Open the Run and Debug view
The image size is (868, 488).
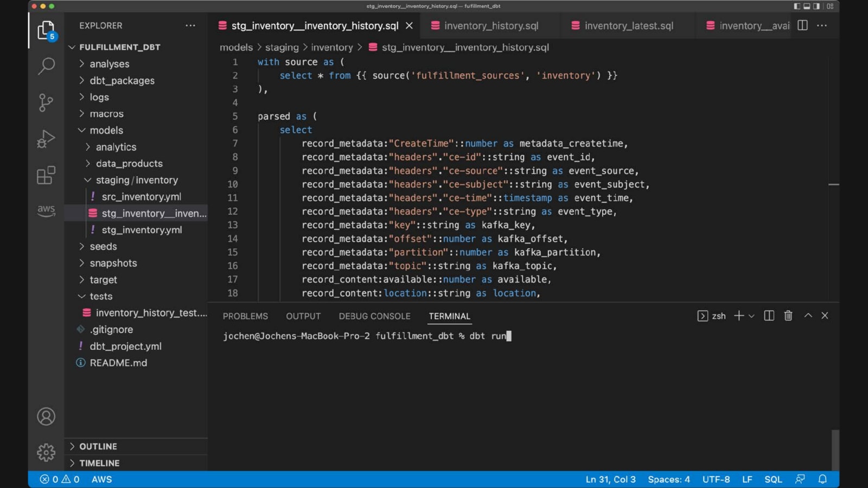tap(46, 139)
